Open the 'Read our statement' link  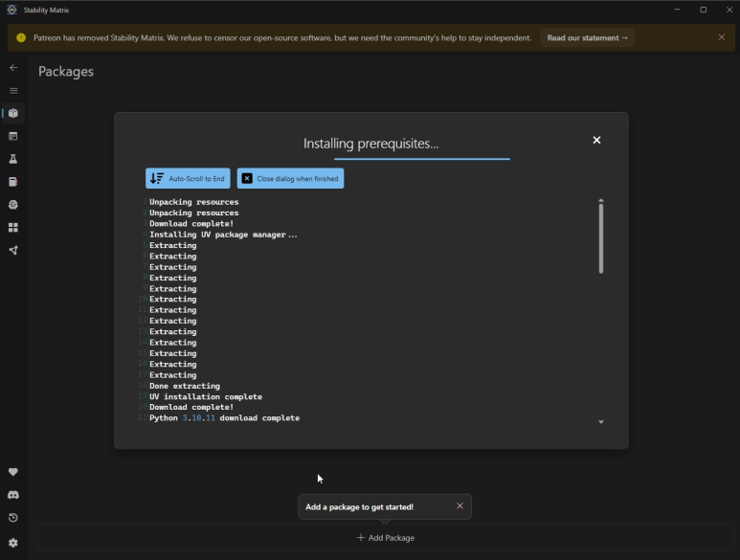pos(588,37)
